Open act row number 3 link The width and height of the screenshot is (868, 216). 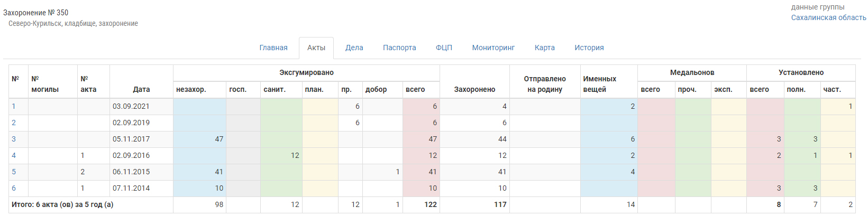coord(14,139)
